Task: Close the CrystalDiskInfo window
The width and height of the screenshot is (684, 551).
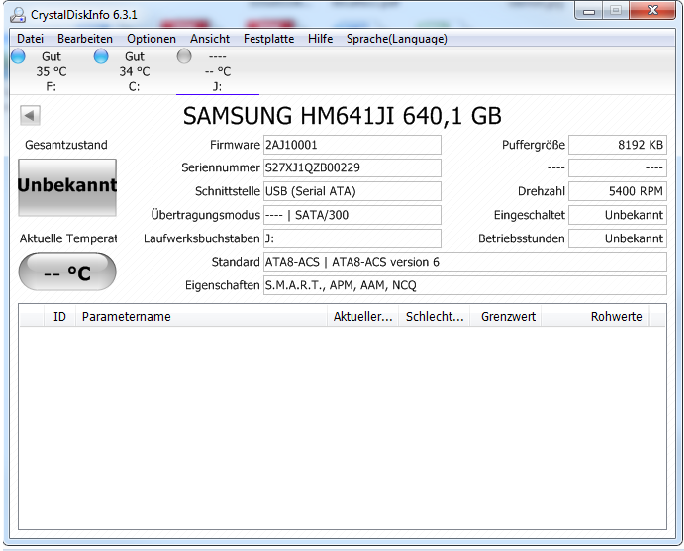Action: point(653,11)
